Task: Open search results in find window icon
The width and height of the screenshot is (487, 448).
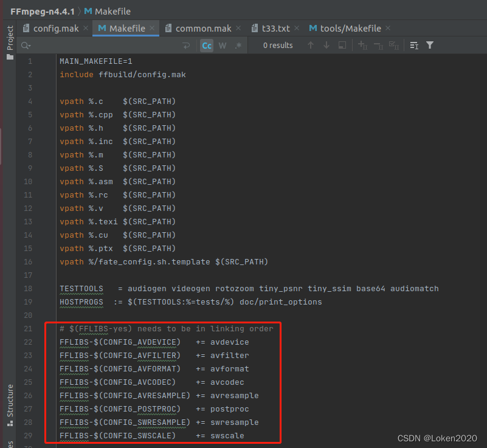Action: (342, 46)
